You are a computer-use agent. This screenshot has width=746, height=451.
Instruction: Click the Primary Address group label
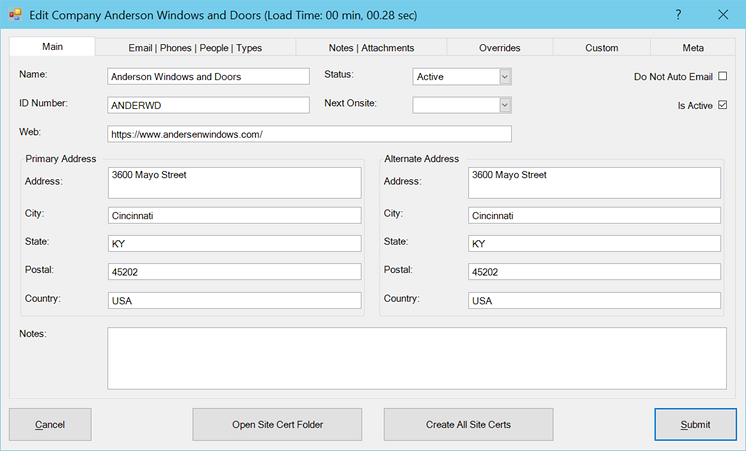click(x=61, y=159)
